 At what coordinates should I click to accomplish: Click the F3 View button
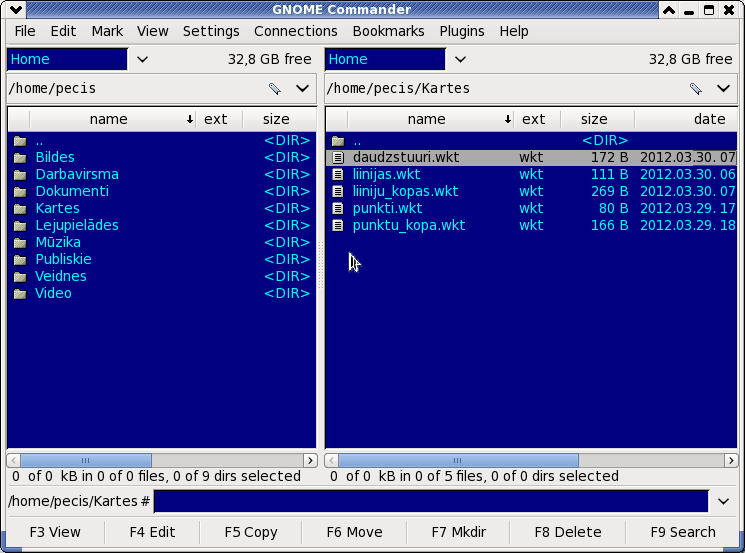coord(55,532)
